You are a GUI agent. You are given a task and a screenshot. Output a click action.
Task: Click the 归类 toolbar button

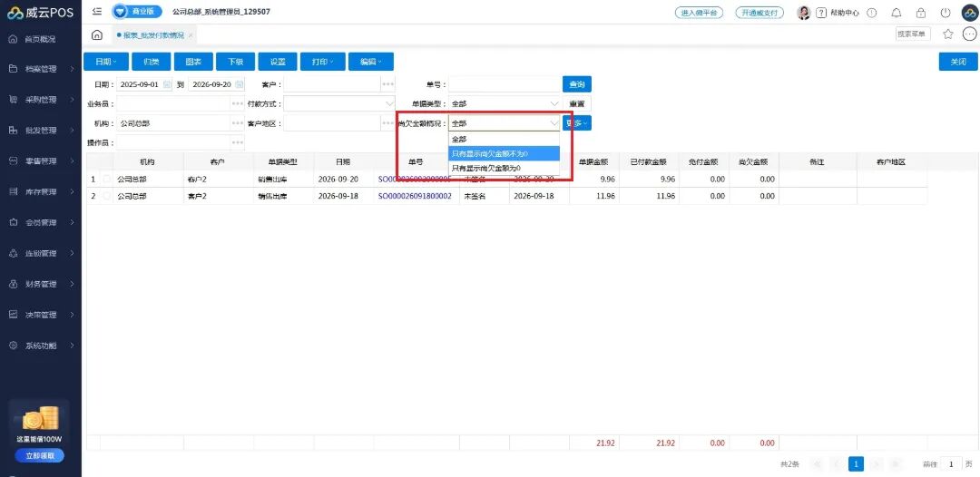click(x=152, y=62)
